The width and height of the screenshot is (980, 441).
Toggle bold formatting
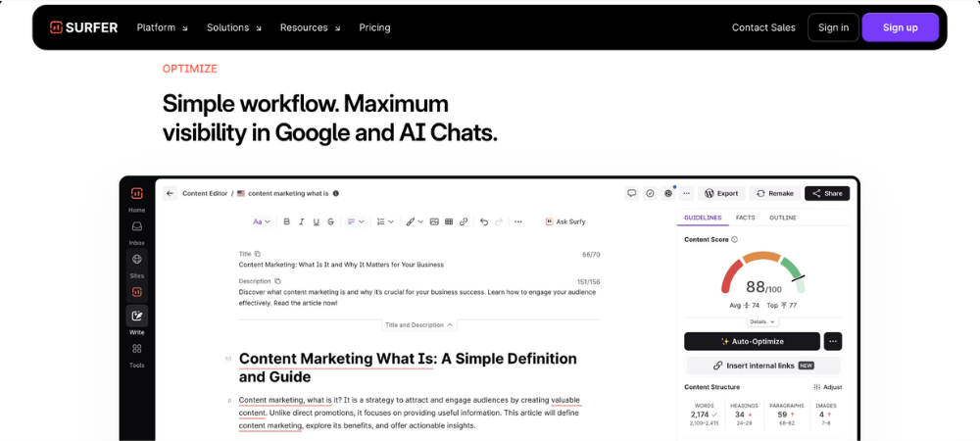click(287, 221)
